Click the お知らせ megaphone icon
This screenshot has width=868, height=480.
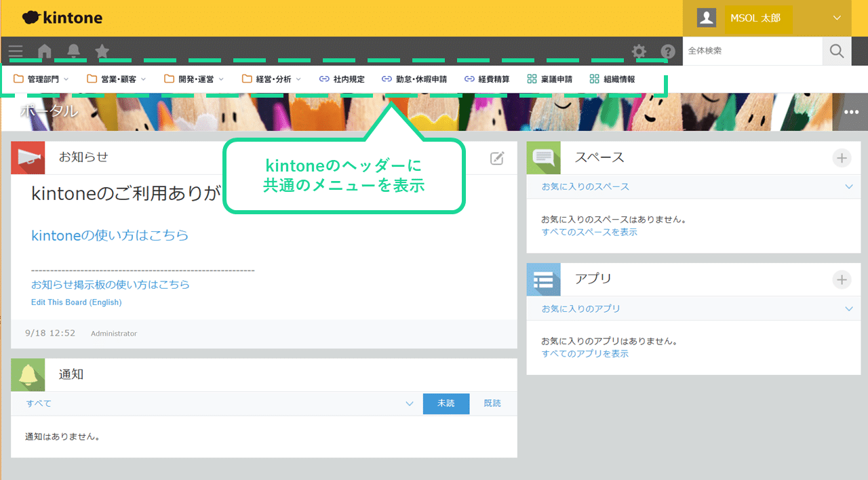coord(28,158)
